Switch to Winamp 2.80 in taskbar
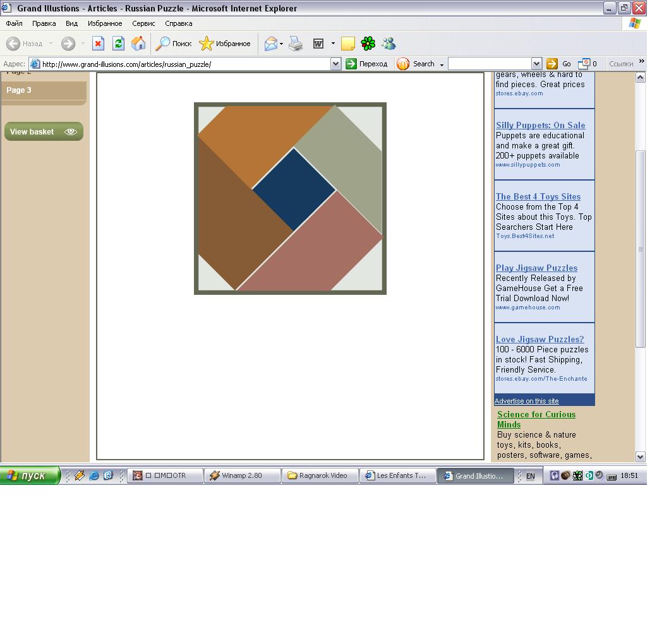Viewport: 669px width, 644px height. 242,475
